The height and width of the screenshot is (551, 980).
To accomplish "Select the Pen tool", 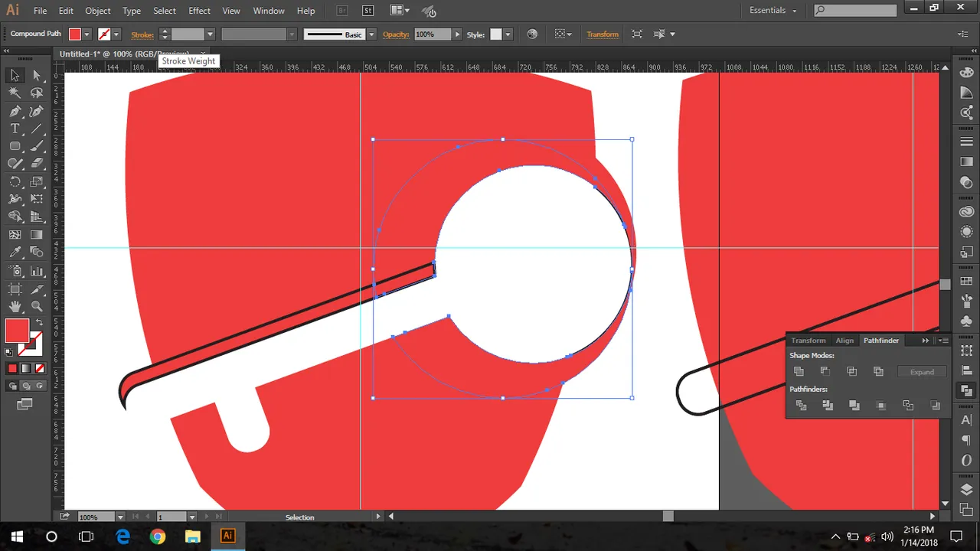I will click(x=15, y=111).
